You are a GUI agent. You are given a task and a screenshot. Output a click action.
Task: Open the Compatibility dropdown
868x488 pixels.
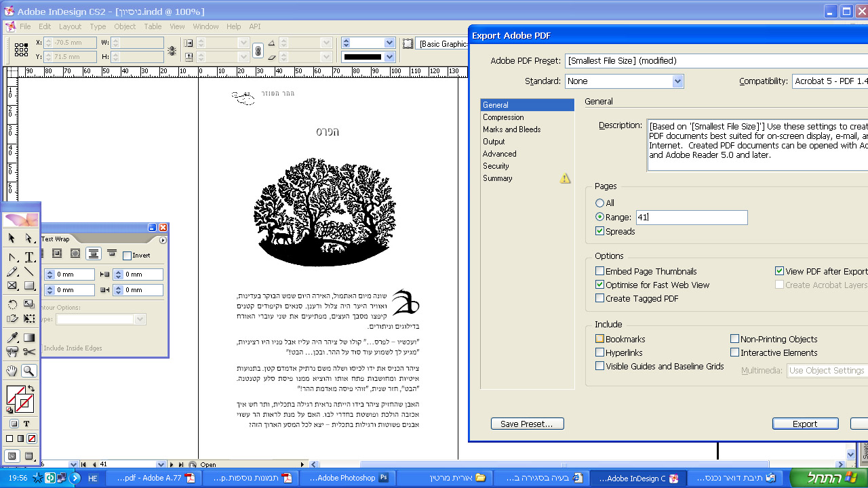(x=830, y=81)
